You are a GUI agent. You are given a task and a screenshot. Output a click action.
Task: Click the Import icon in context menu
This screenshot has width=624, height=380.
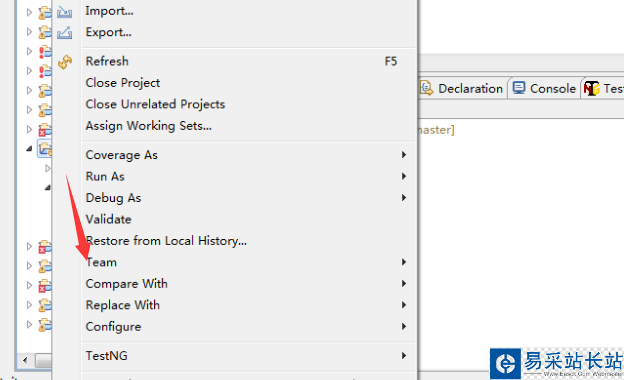pos(64,12)
